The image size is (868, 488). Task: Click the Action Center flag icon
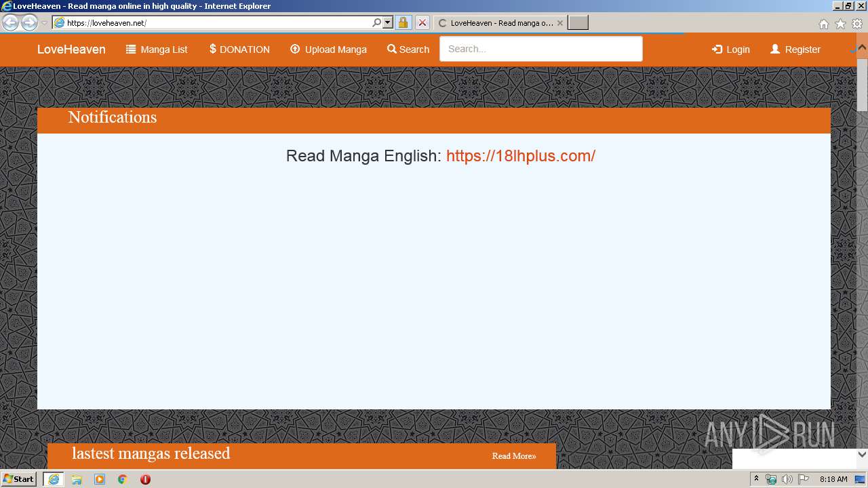[804, 479]
